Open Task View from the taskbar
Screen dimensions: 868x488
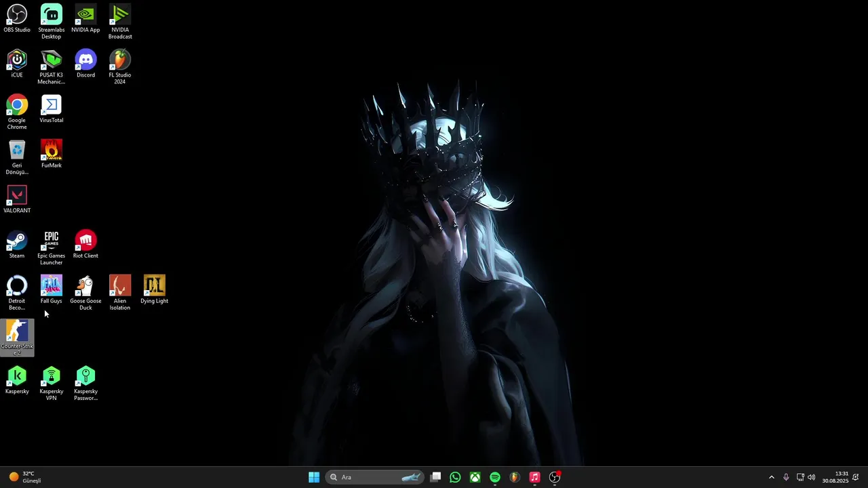pos(436,477)
